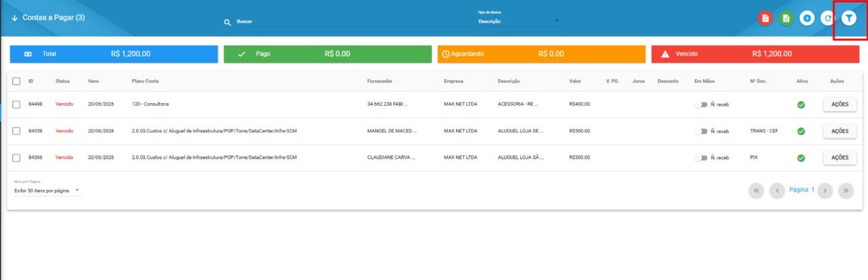This screenshot has width=868, height=280.
Task: Click the V. PG. column header
Action: click(x=612, y=81)
